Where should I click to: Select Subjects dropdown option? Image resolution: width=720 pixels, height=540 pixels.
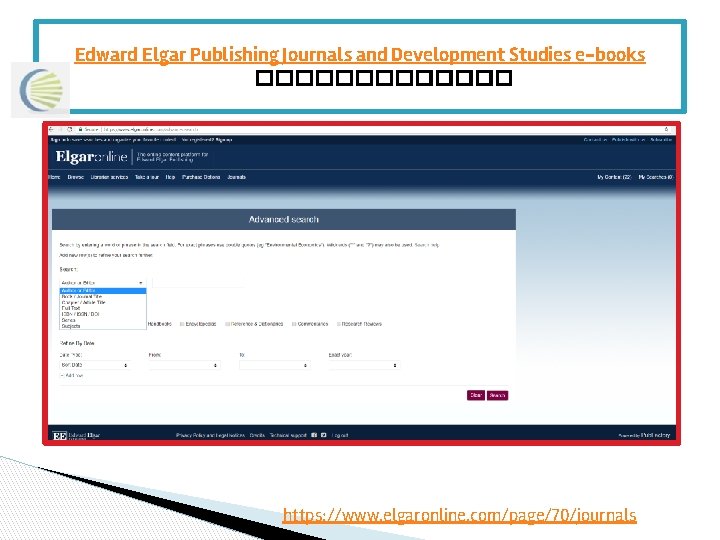(103, 326)
